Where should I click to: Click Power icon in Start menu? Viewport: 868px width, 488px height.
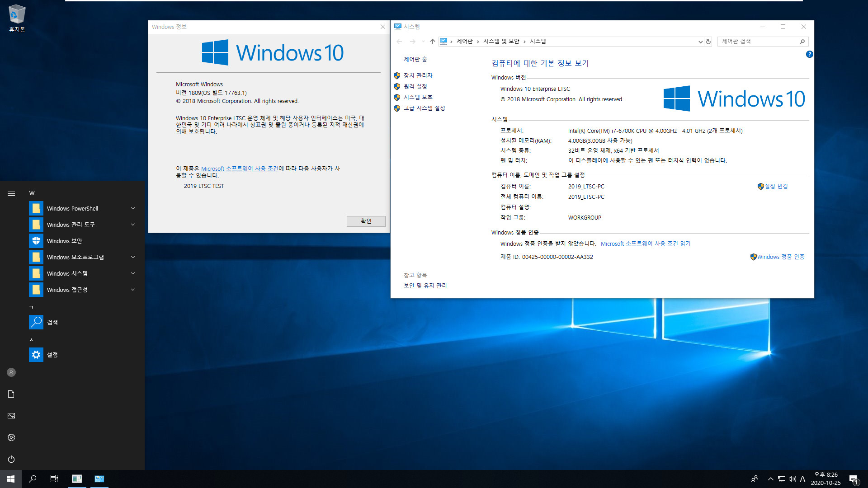tap(11, 459)
